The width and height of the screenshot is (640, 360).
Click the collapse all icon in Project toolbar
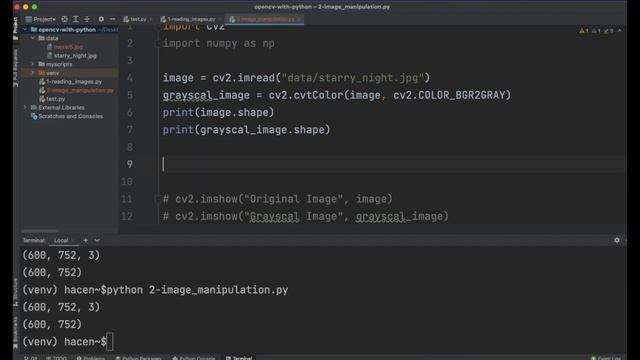pos(87,19)
